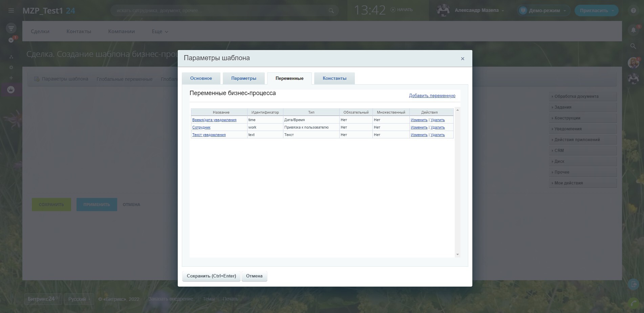Viewport: 644px width, 313px height.
Task: Click the Сохранить (Ctrl+Enter) button
Action: click(x=211, y=276)
